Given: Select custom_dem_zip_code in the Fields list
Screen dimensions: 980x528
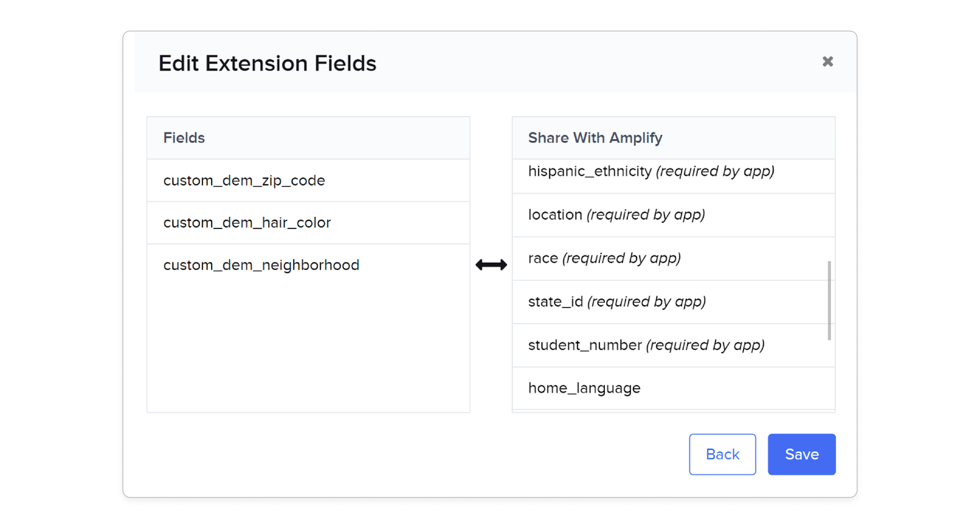Looking at the screenshot, I should (x=244, y=180).
